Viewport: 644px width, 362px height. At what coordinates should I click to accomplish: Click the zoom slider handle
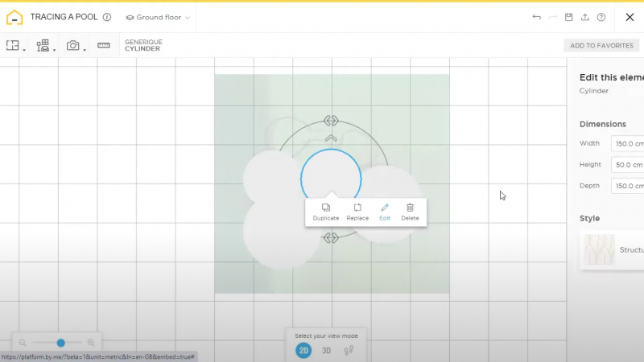point(60,343)
